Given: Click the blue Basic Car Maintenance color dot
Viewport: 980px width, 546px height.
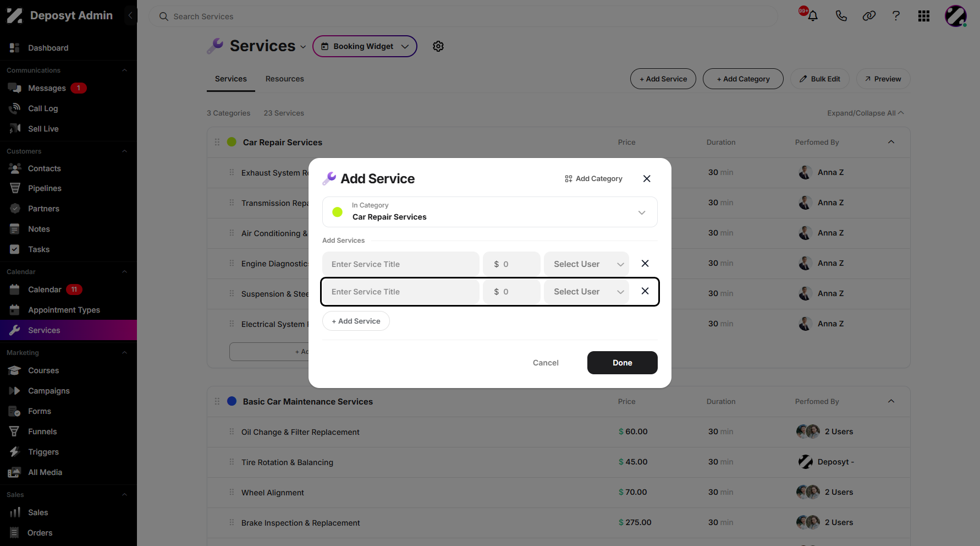Looking at the screenshot, I should (232, 401).
